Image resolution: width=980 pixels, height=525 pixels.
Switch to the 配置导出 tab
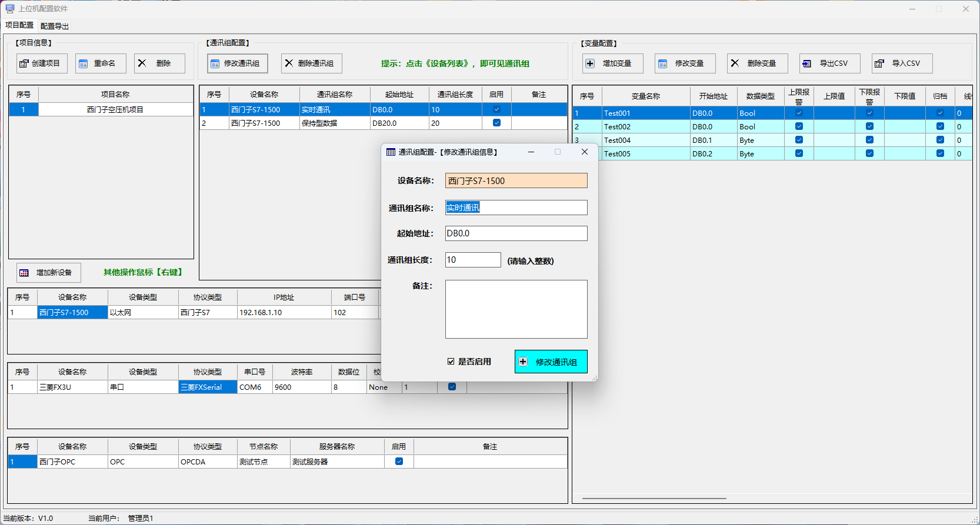coord(55,26)
